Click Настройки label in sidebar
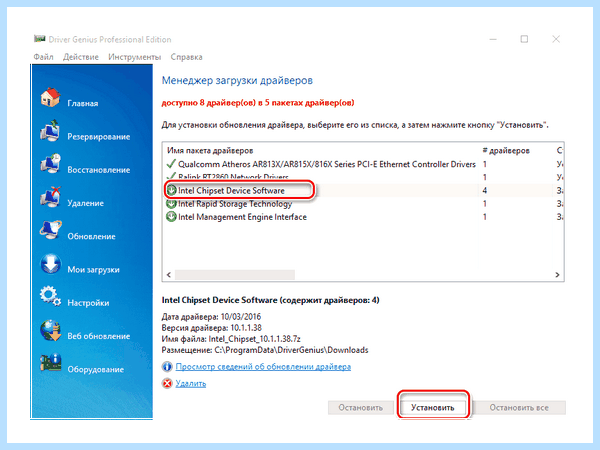This screenshot has height=450, width=600. point(88,303)
